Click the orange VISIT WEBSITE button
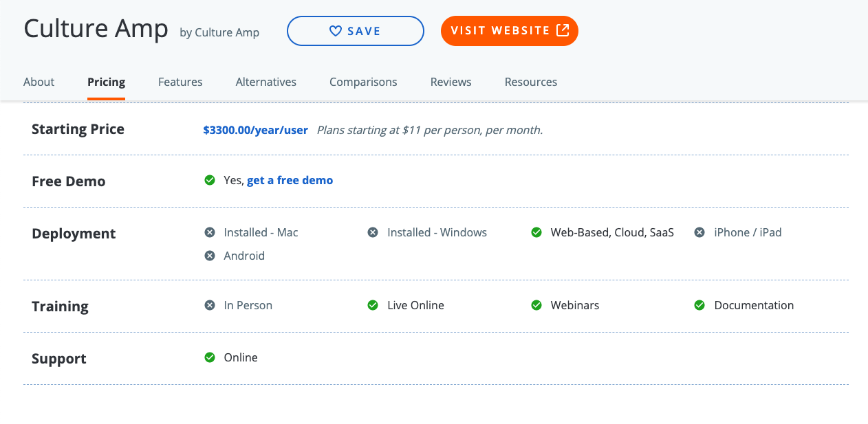The width and height of the screenshot is (868, 424). [x=510, y=30]
